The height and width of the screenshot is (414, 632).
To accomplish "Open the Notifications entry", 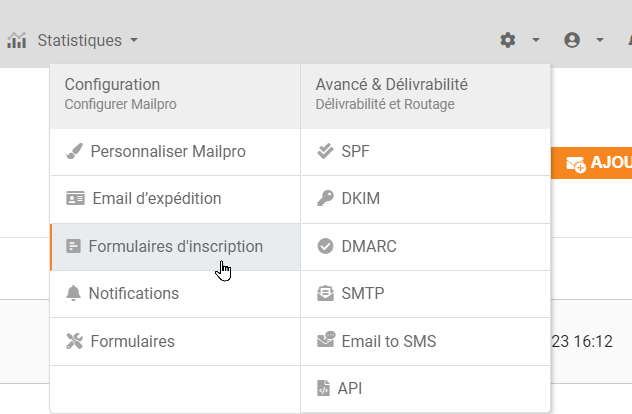I will click(x=175, y=294).
